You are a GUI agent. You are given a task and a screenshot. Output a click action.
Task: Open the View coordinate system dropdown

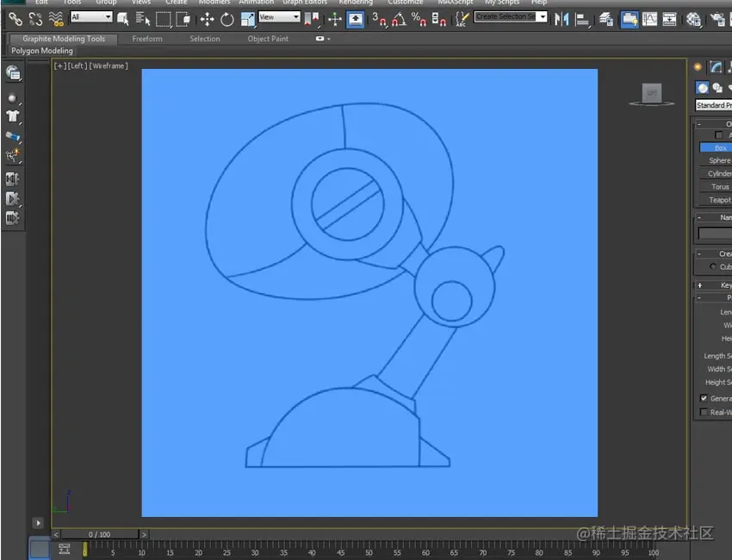click(x=279, y=17)
